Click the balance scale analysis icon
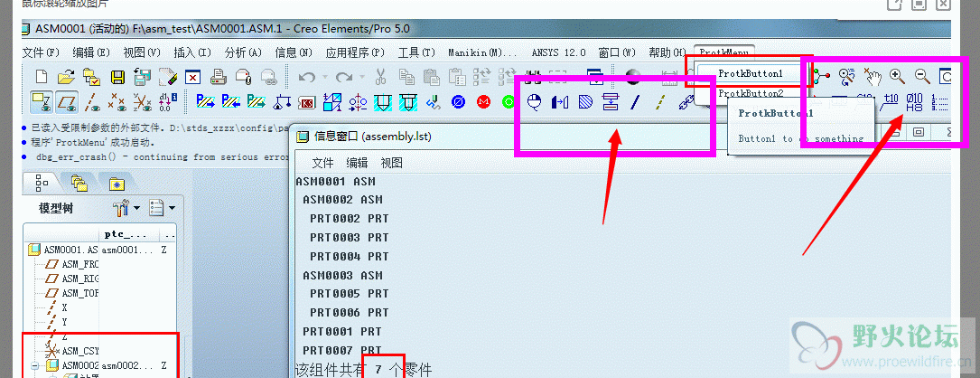Image resolution: width=980 pixels, height=378 pixels. (x=281, y=101)
